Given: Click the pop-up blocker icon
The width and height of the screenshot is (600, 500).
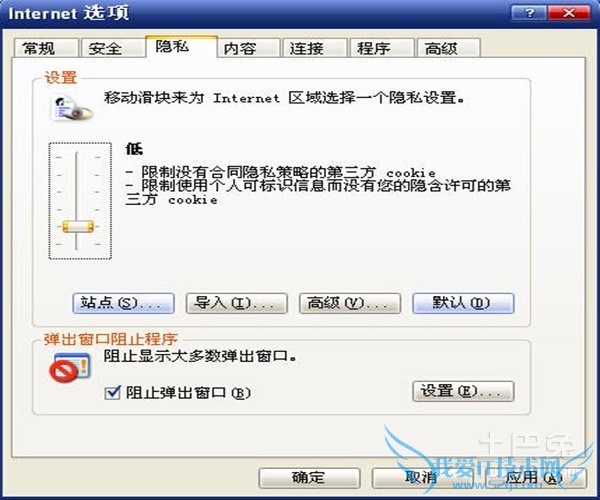Looking at the screenshot, I should click(x=70, y=367).
